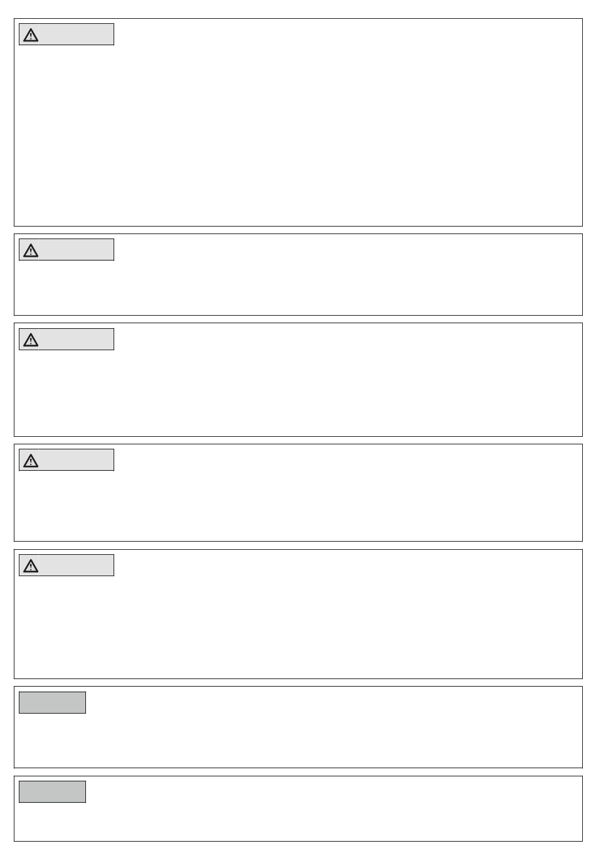The height and width of the screenshot is (868, 596).
Task: Click empty body of fourth warning panel
Action: pyautogui.click(x=298, y=502)
